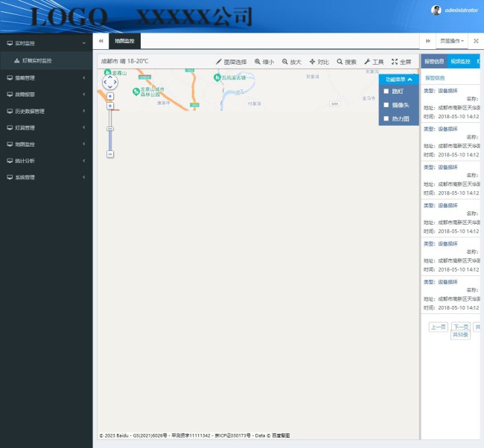Enable the 热力图 checkbox

pyautogui.click(x=386, y=118)
